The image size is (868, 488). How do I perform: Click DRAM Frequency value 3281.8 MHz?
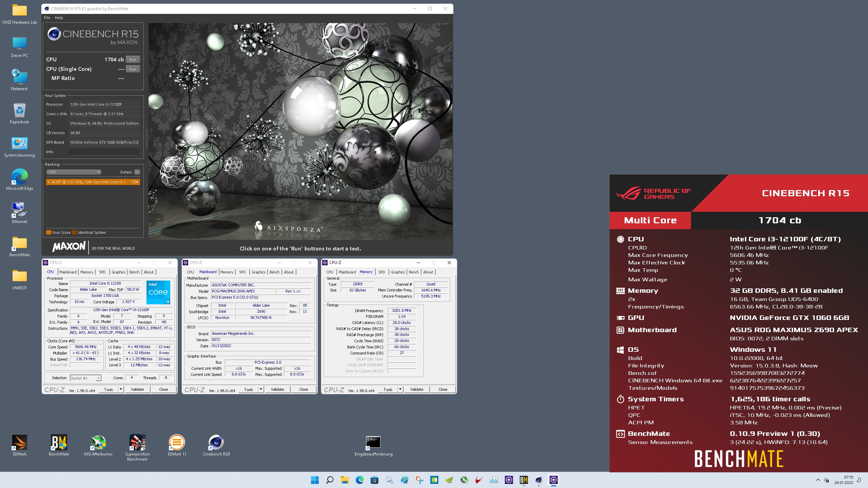(x=402, y=310)
